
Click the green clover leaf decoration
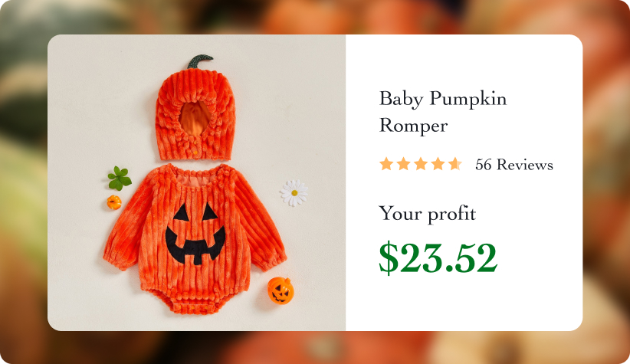pyautogui.click(x=120, y=179)
